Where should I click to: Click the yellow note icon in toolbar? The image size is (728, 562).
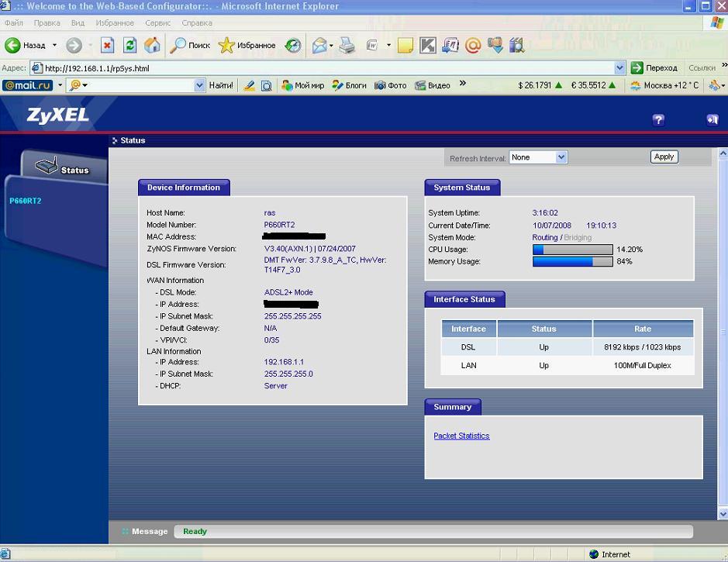tap(405, 46)
